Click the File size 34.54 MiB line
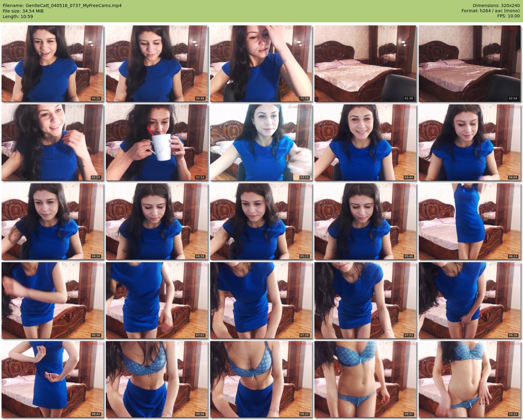 (23, 11)
